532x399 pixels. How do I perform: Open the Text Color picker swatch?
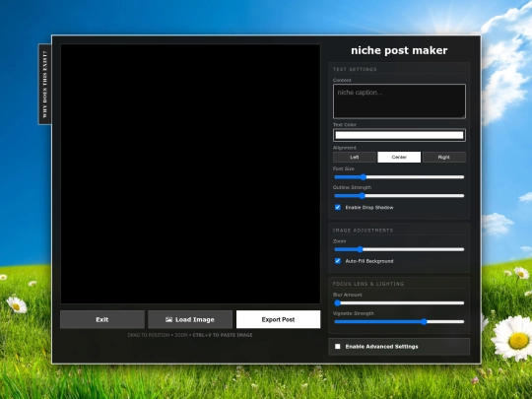pos(399,135)
